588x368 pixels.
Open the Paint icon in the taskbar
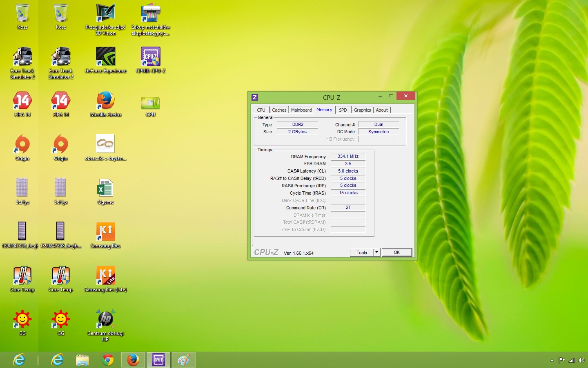tap(183, 360)
